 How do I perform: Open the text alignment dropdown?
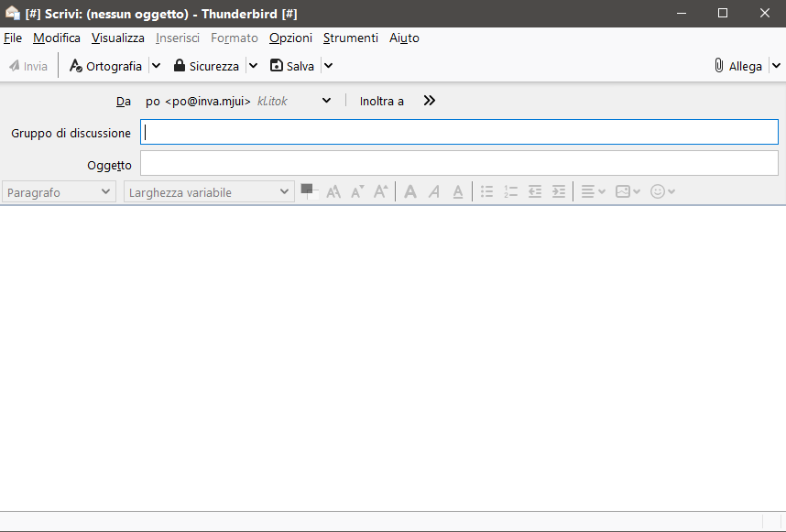[x=594, y=192]
